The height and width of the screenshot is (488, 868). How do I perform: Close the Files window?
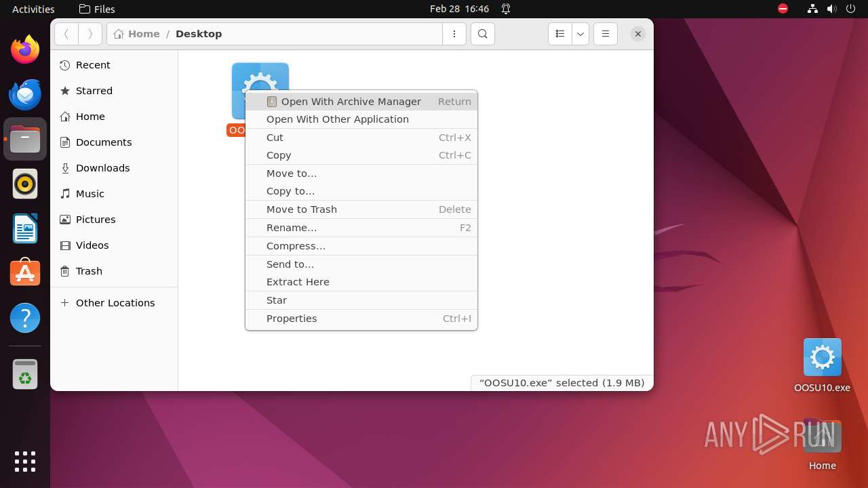[637, 34]
